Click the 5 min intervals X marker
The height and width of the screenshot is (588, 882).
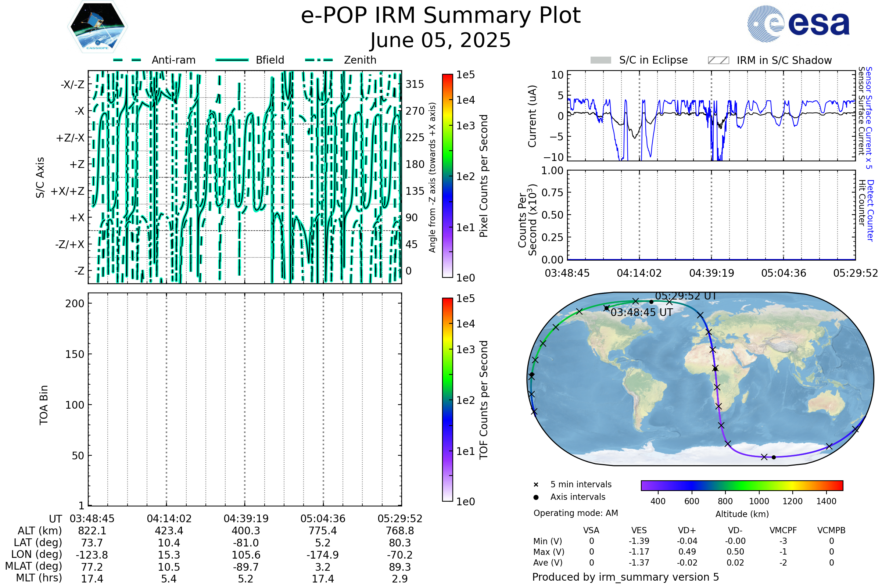[x=536, y=485]
